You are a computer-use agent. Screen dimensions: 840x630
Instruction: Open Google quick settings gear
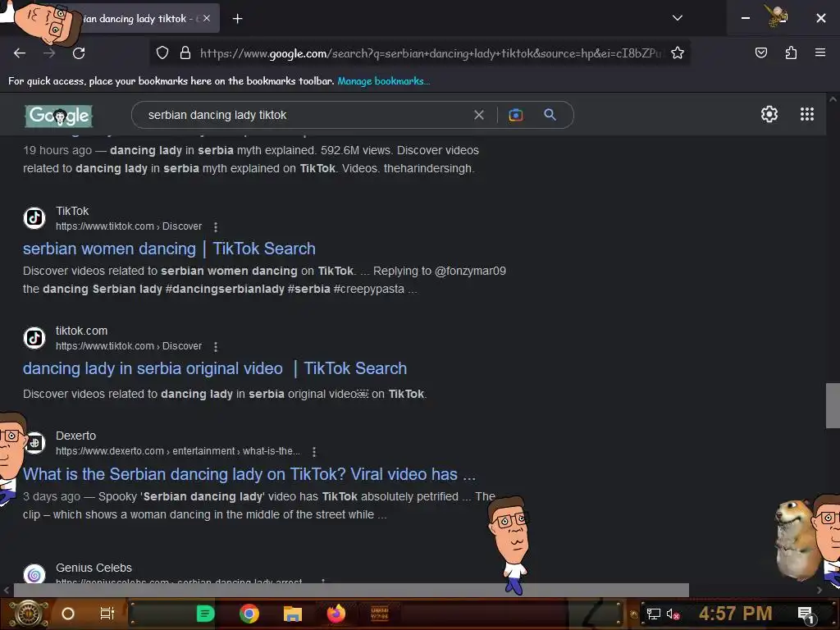point(769,114)
